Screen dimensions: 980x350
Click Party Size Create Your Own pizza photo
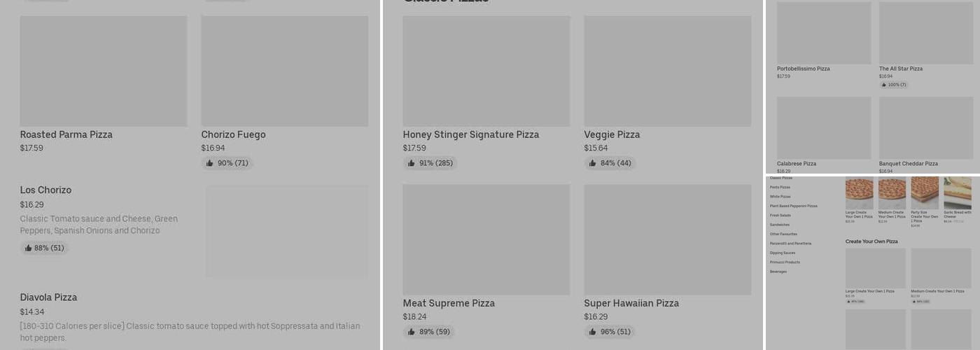(x=925, y=192)
